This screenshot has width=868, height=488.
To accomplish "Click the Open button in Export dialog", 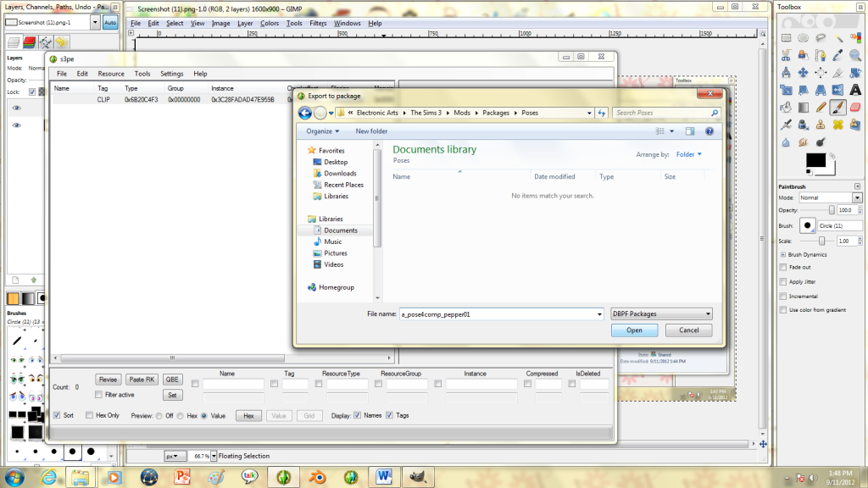I will coord(634,330).
